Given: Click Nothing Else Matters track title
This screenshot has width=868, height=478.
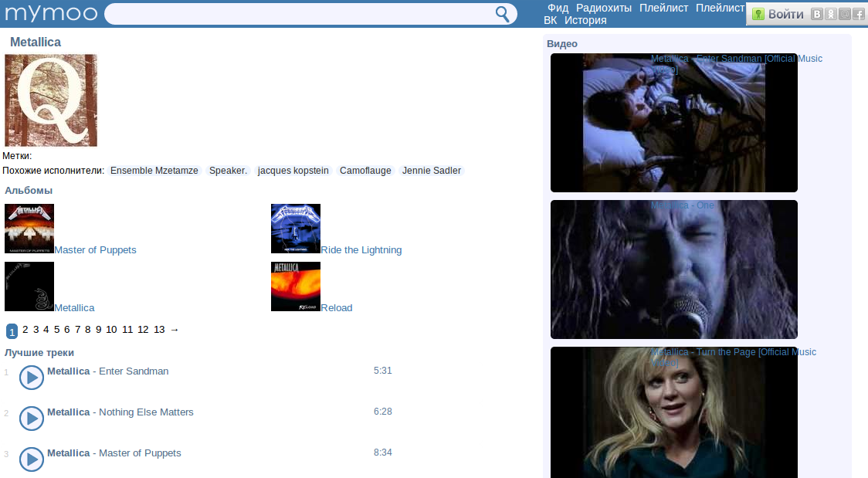Looking at the screenshot, I should [146, 412].
